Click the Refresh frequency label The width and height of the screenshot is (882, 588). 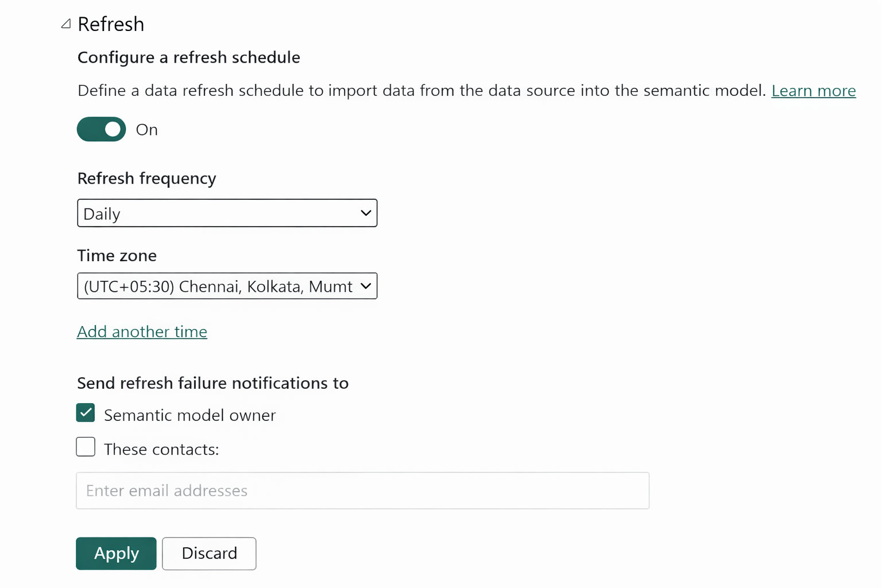(147, 179)
